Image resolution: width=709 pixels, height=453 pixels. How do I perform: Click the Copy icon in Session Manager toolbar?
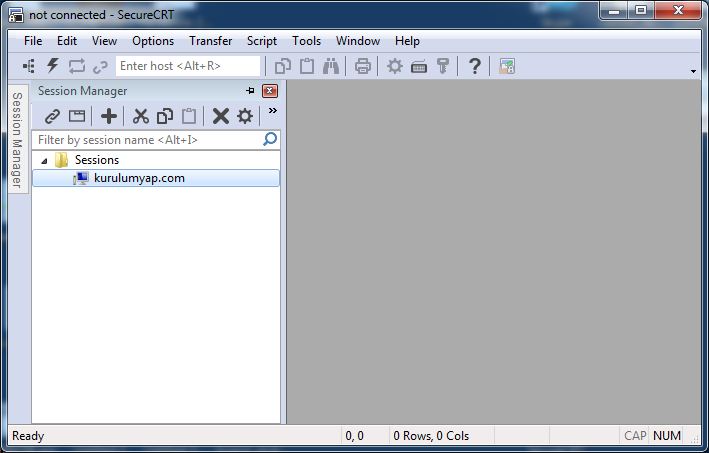pyautogui.click(x=165, y=116)
